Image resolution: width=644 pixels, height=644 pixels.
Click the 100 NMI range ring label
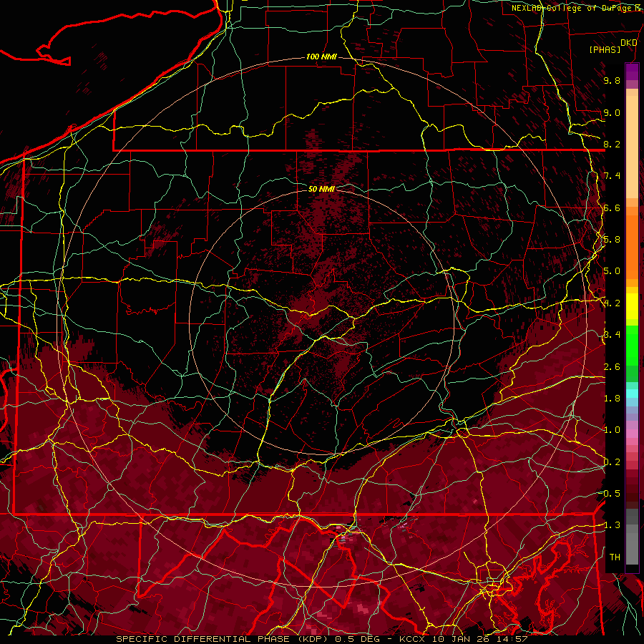click(321, 57)
